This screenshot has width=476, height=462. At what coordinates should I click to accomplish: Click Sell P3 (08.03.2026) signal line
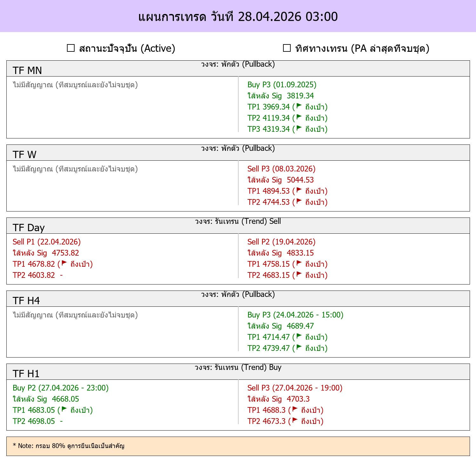click(281, 169)
